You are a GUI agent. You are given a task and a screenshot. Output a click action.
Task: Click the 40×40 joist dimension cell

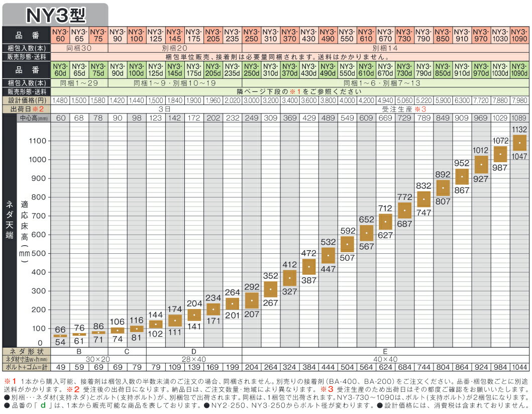coord(385,358)
